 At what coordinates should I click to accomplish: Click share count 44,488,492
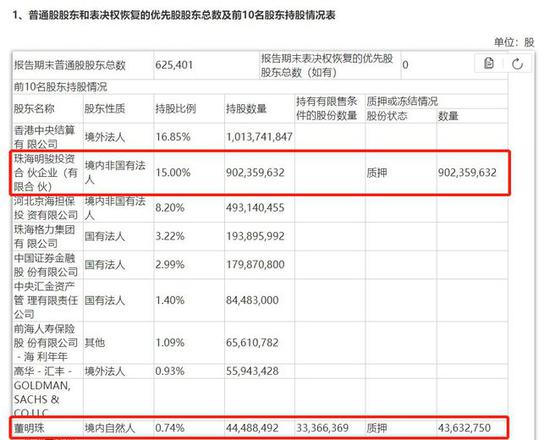[x=252, y=428]
